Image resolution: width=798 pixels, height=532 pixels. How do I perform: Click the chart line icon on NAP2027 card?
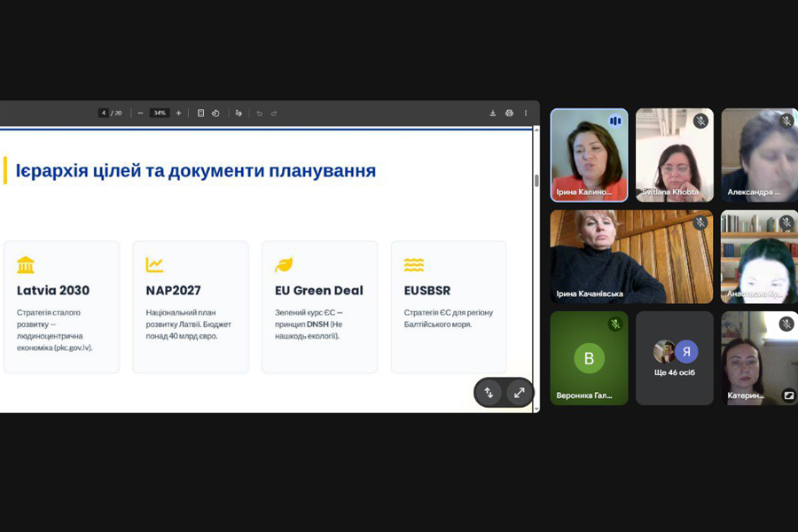pyautogui.click(x=154, y=265)
